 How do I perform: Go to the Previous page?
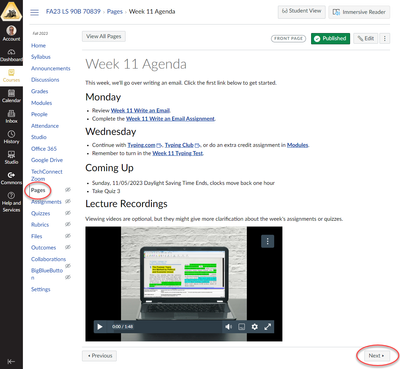coord(99,356)
